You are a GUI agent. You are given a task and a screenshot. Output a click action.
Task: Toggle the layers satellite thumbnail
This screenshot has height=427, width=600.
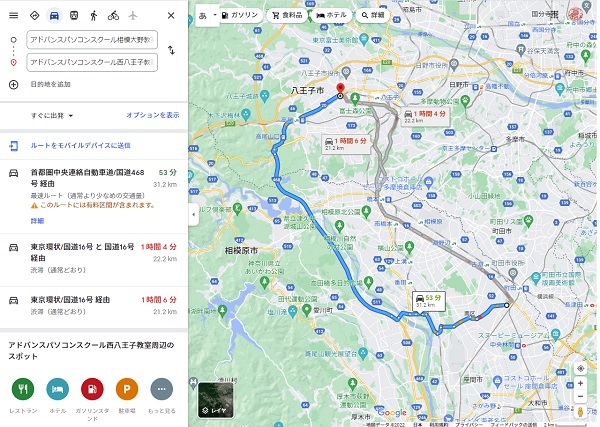point(215,399)
